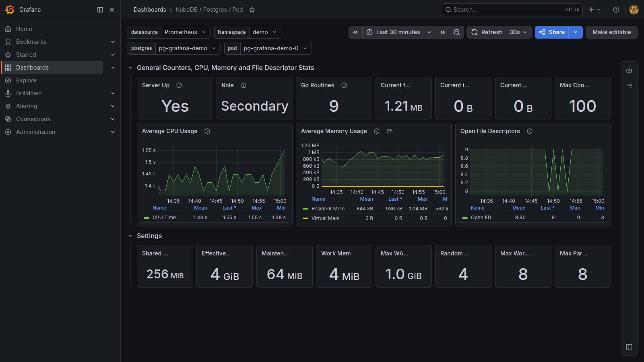Expand the Connections section chevron
The width and height of the screenshot is (644, 362).
[113, 119]
